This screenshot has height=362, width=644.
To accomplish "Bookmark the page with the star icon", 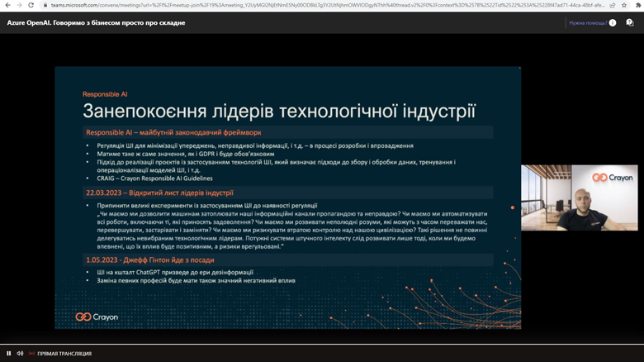I will (x=624, y=5).
